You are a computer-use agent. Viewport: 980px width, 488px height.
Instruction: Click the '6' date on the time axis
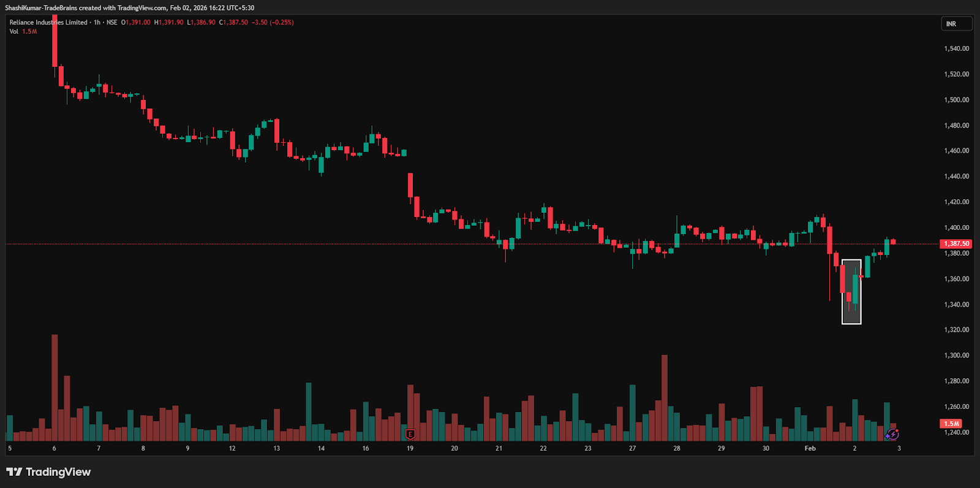(54, 448)
